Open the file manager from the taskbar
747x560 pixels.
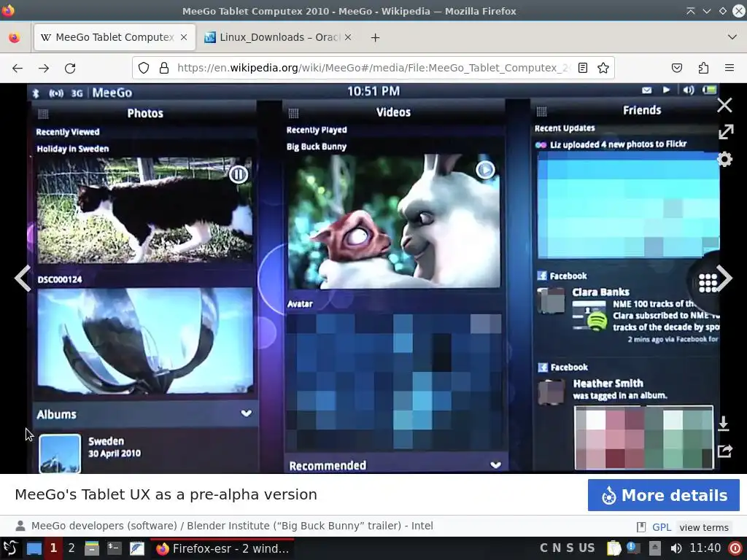91,548
